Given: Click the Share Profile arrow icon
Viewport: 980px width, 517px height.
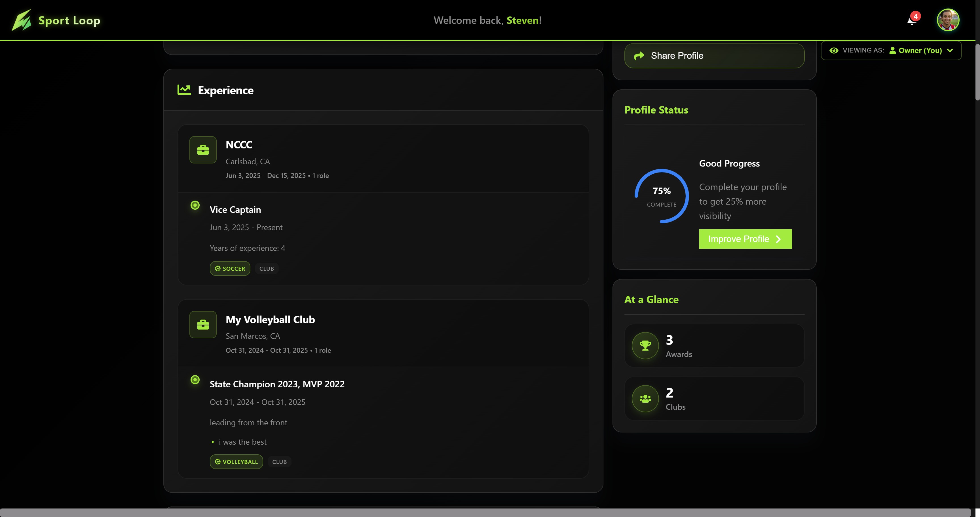Looking at the screenshot, I should [x=639, y=56].
